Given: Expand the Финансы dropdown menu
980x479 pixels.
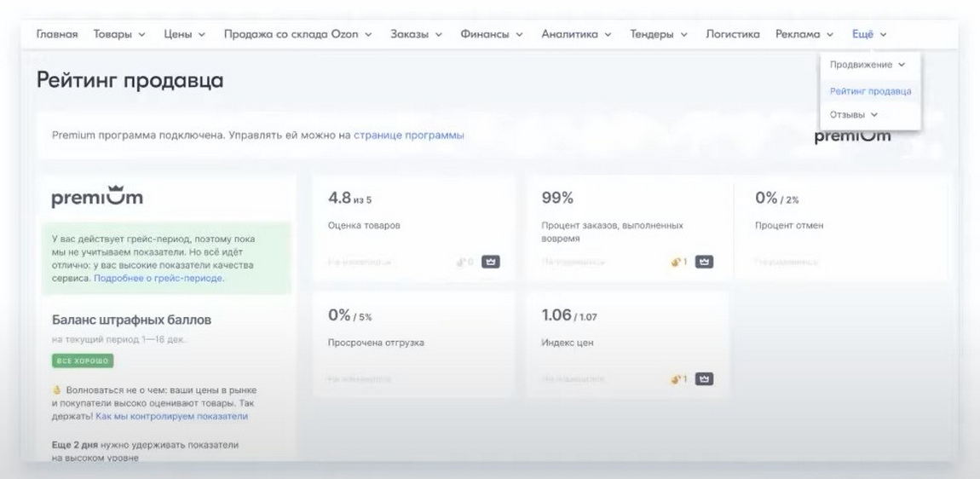Looking at the screenshot, I should click(x=492, y=34).
